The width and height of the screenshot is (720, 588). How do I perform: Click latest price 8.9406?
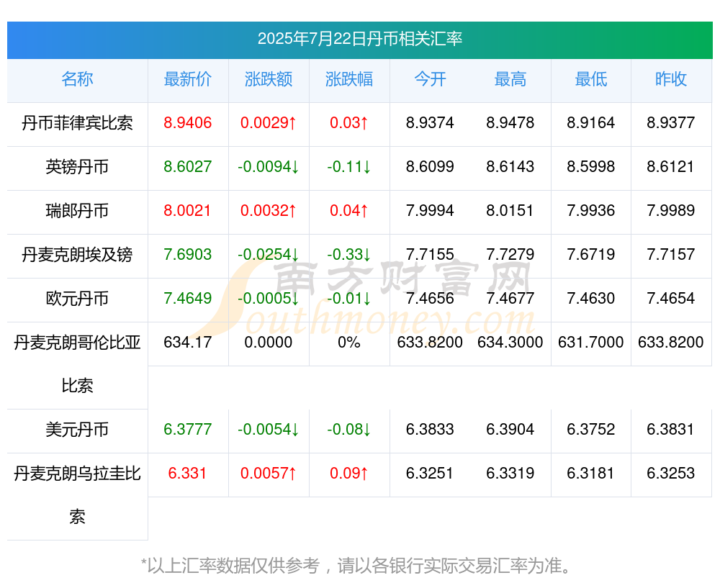tap(187, 122)
